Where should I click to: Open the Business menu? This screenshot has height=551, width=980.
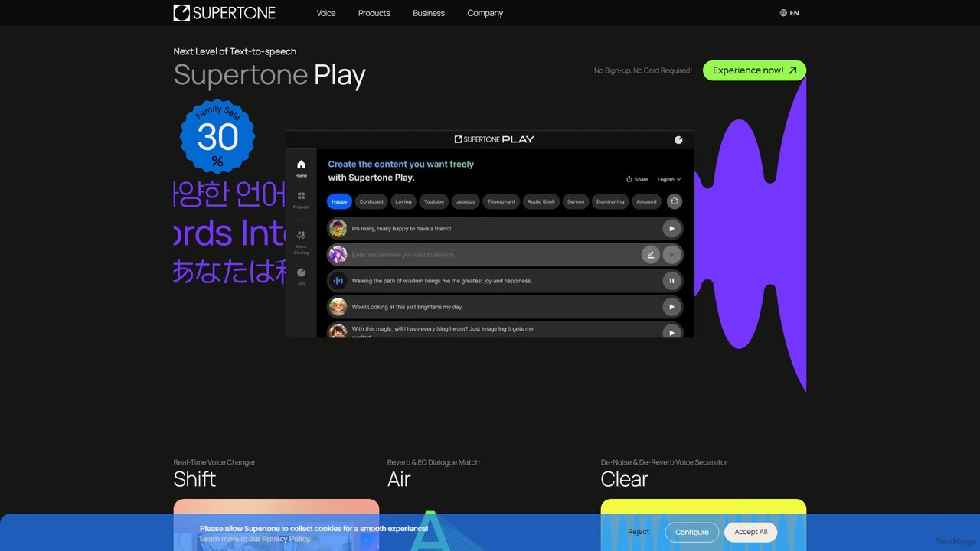coord(429,13)
